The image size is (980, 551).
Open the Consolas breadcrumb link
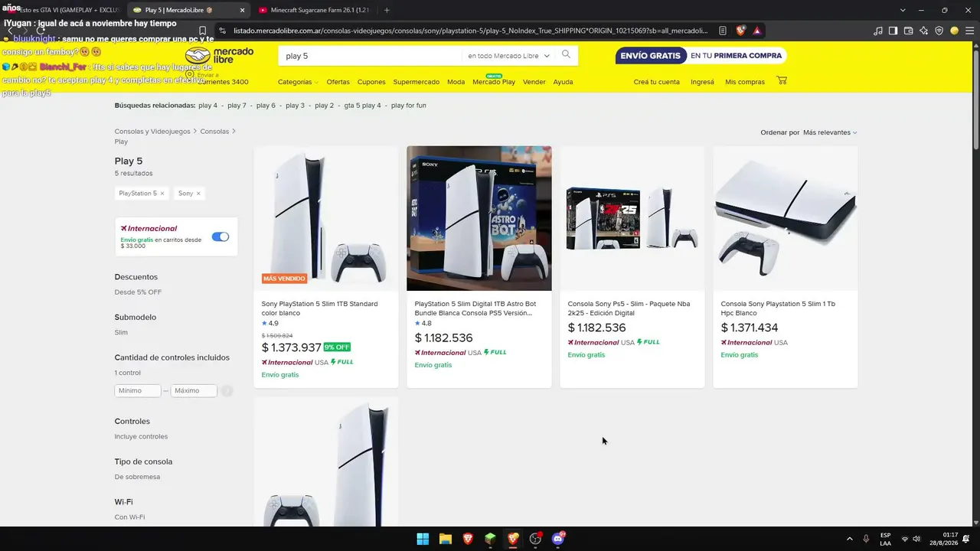pos(214,132)
